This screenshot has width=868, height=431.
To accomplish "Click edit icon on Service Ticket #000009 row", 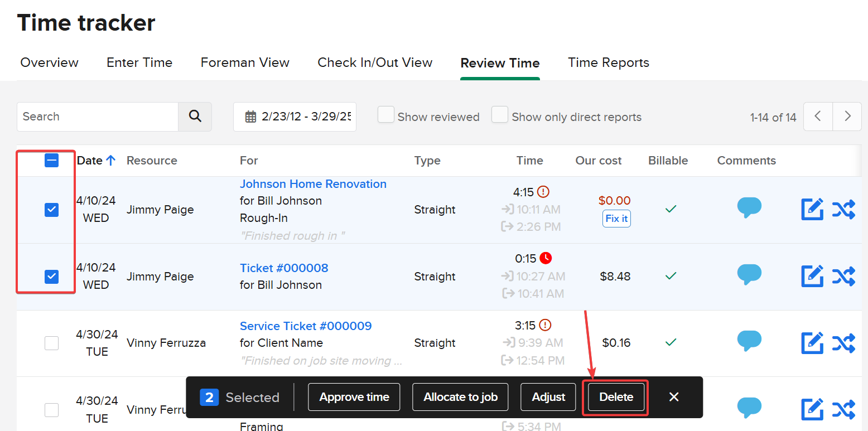I will [x=812, y=343].
